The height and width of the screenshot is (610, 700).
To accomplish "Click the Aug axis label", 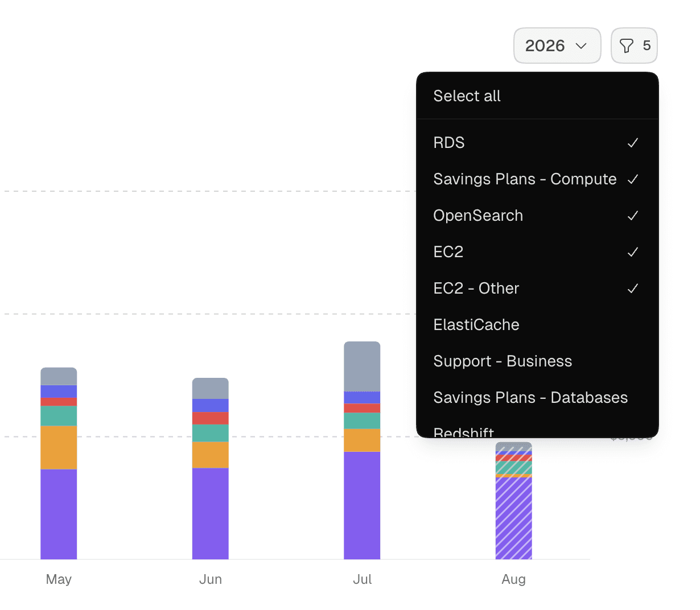I will (x=514, y=579).
